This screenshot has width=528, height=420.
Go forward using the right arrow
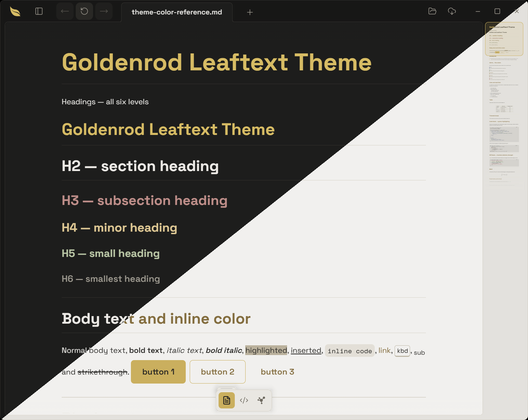coord(104,12)
